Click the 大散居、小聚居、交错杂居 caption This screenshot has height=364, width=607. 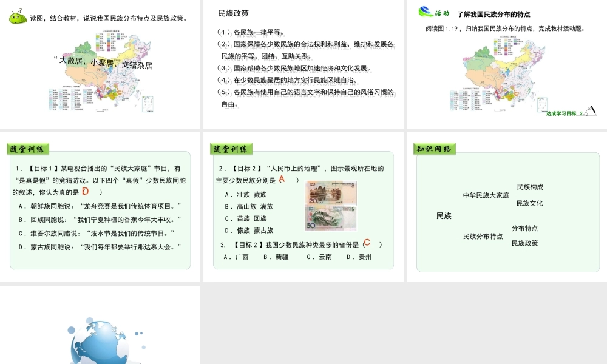coord(103,63)
